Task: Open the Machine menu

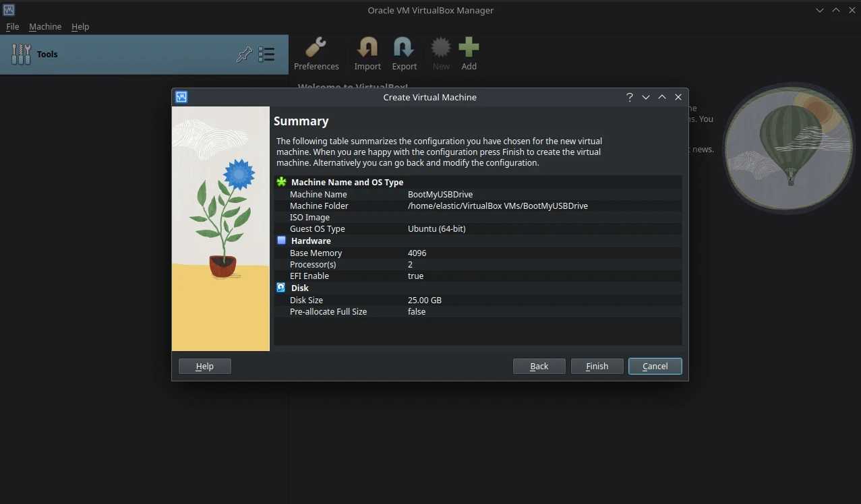Action: [x=45, y=26]
